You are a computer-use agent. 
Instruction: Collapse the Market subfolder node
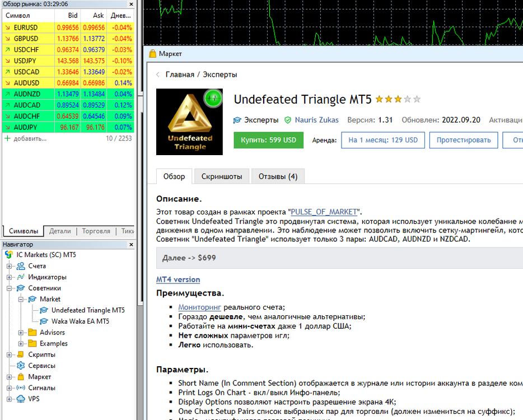click(x=21, y=299)
